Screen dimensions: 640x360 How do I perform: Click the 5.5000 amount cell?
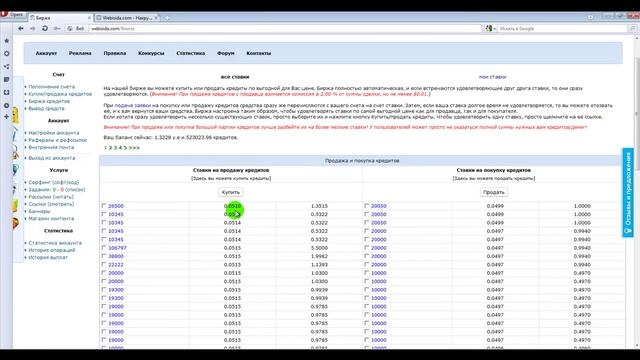pos(319,248)
